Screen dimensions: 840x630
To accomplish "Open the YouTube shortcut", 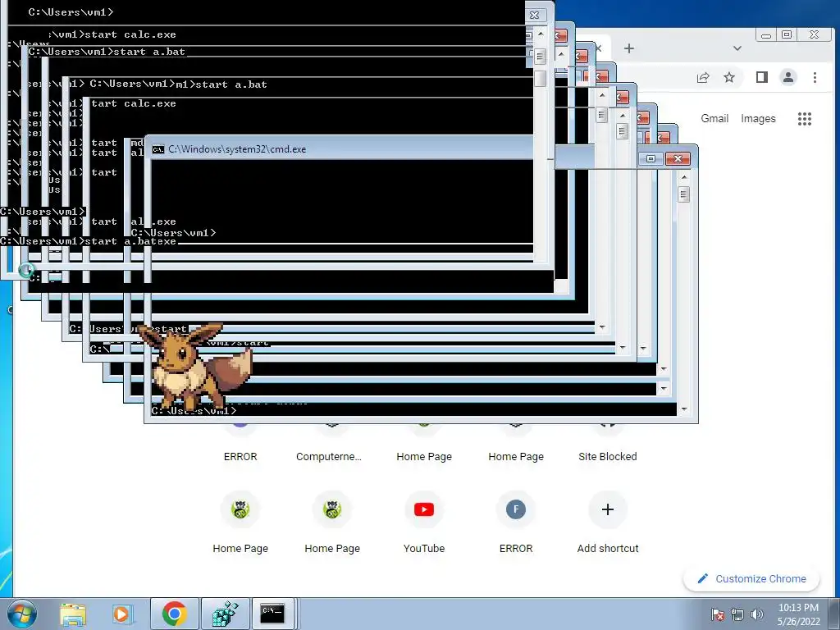I will tap(424, 522).
